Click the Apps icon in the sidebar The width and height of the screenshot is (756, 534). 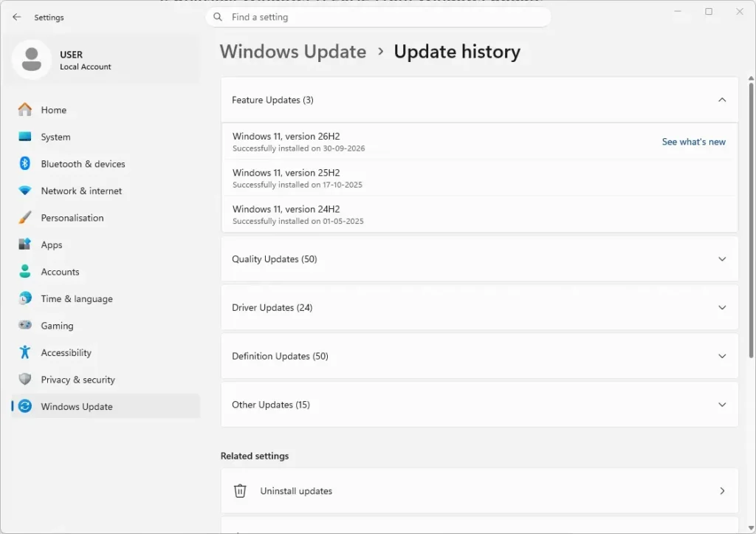pyautogui.click(x=25, y=244)
